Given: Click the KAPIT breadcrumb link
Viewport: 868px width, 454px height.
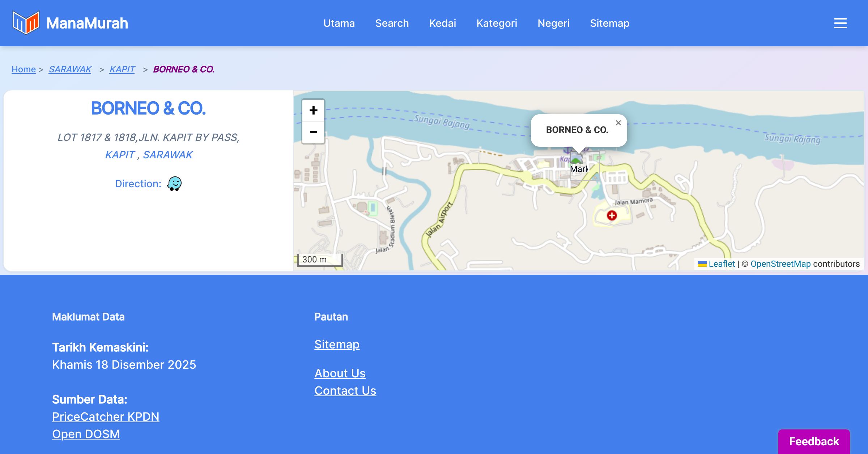Looking at the screenshot, I should pos(122,69).
